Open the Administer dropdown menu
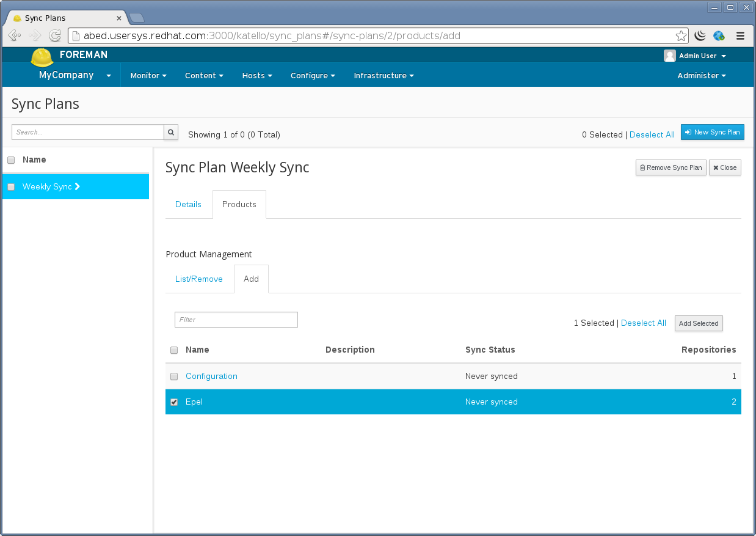Screen dimensions: 756x536 click(701, 76)
